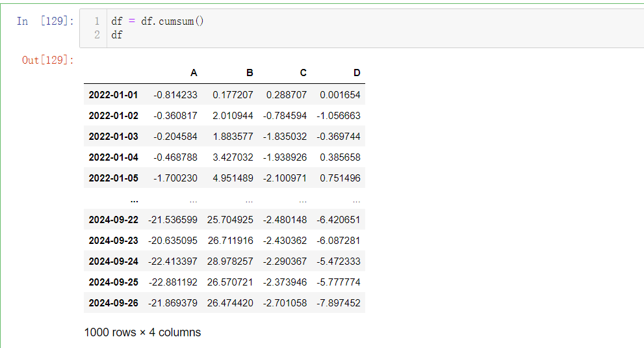This screenshot has height=348, width=644.
Task: Click cell value 3.427032
Action: (233, 157)
